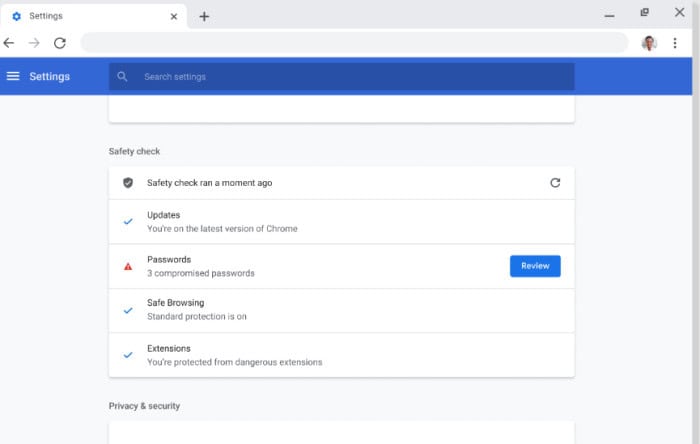Click the Safety check section heading
The height and width of the screenshot is (444, 700).
point(134,151)
